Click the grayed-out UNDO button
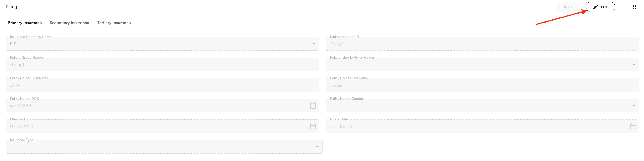This screenshot has height=161, width=644. (567, 7)
